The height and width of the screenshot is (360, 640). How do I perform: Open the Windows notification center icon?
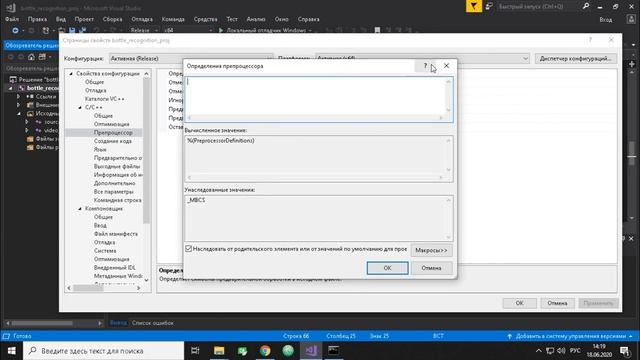click(x=624, y=351)
